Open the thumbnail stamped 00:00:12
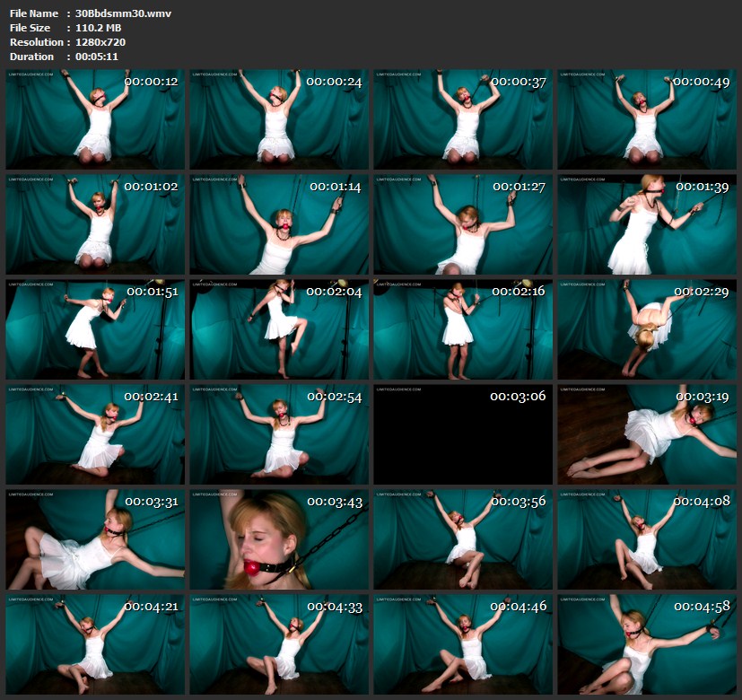 point(95,119)
